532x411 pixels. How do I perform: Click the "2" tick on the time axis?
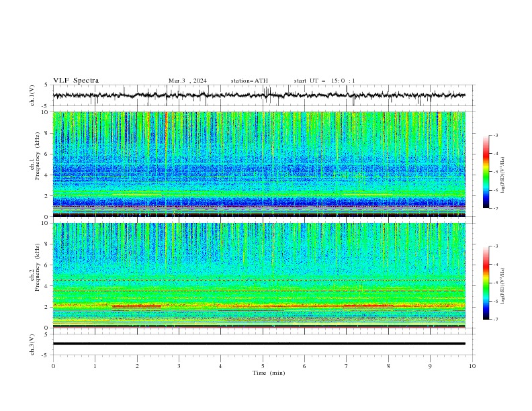click(137, 366)
